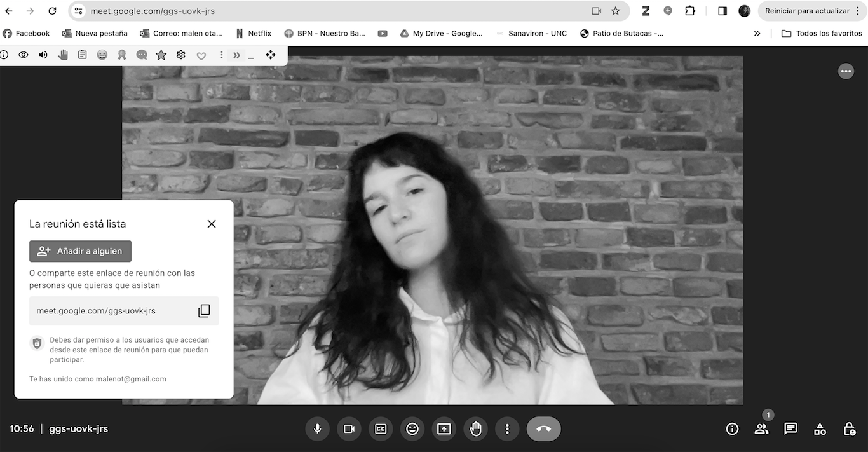Screen dimensions: 868x452
Task: Click the eye icon in extension toolbar
Action: (24, 55)
